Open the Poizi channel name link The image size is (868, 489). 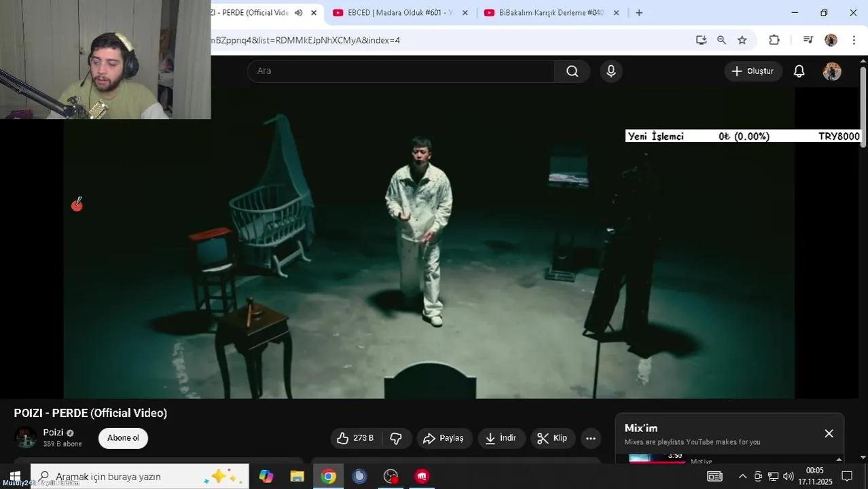53,433
